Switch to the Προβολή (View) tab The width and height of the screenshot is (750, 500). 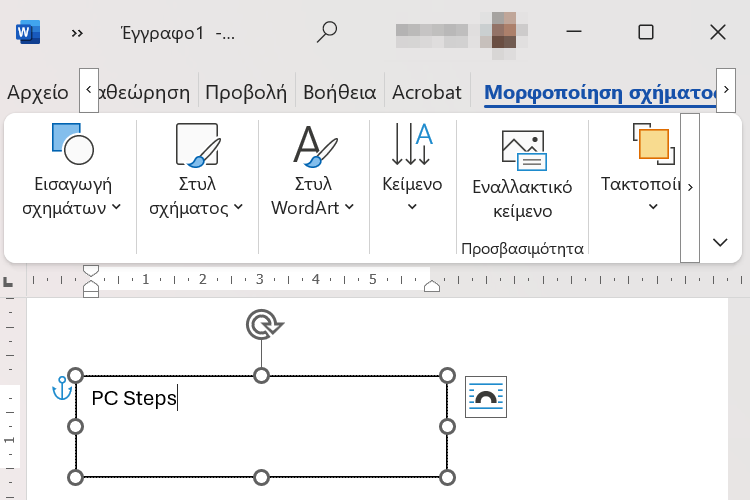click(x=246, y=93)
